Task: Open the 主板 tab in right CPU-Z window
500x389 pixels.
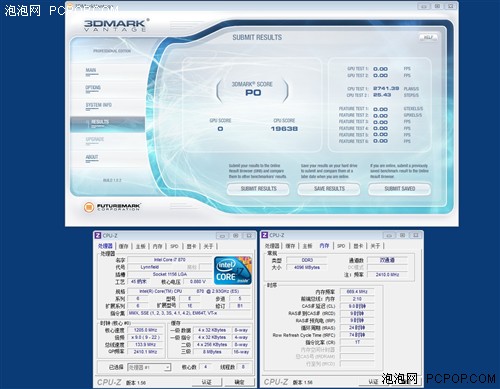Action: [x=307, y=246]
